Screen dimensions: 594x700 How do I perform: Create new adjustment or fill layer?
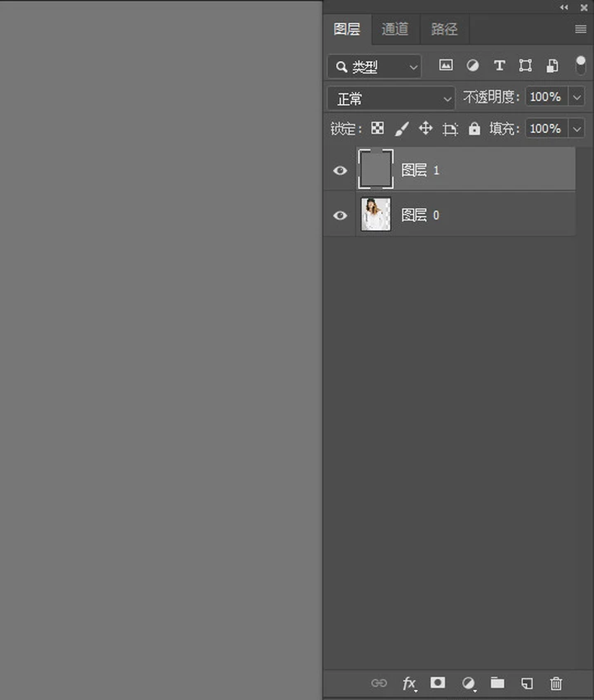(469, 683)
